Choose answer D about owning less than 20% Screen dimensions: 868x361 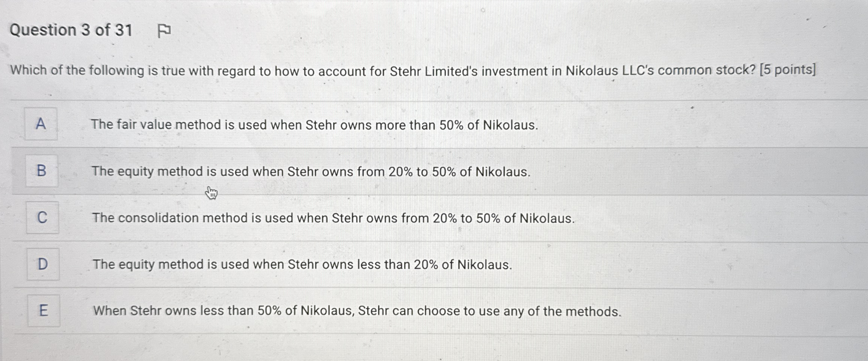(x=302, y=265)
